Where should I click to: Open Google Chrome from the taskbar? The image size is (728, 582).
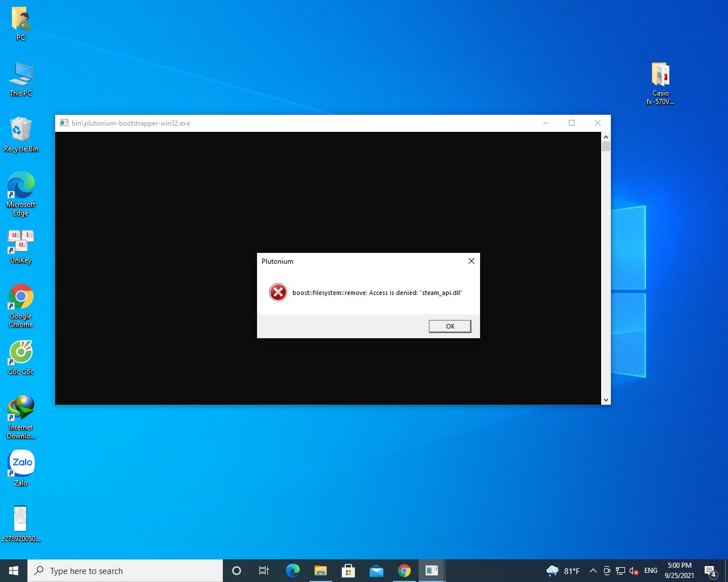click(404, 571)
